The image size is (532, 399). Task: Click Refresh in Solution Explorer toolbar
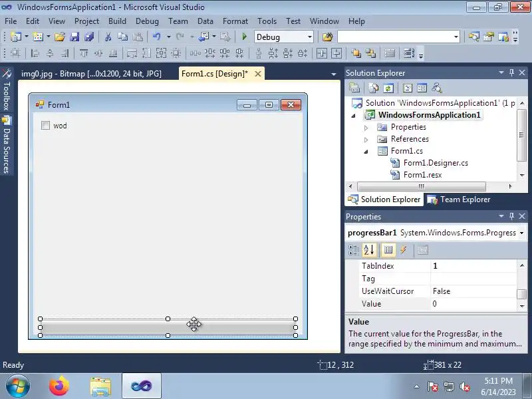[388, 88]
